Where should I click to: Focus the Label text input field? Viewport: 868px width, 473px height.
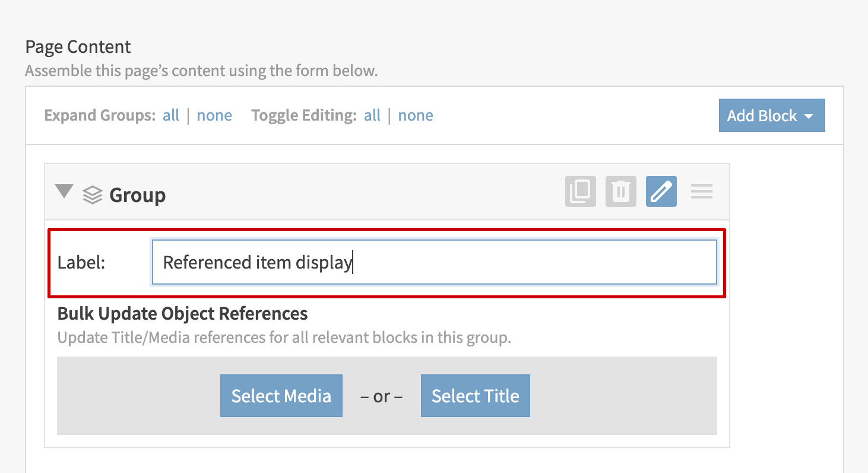(x=434, y=262)
